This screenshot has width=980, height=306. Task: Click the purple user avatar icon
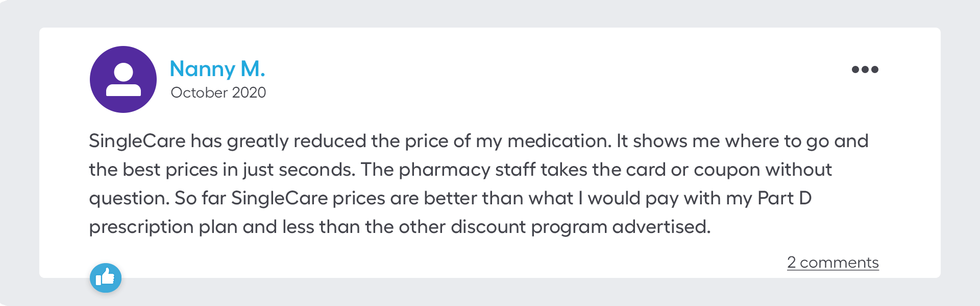(x=123, y=79)
